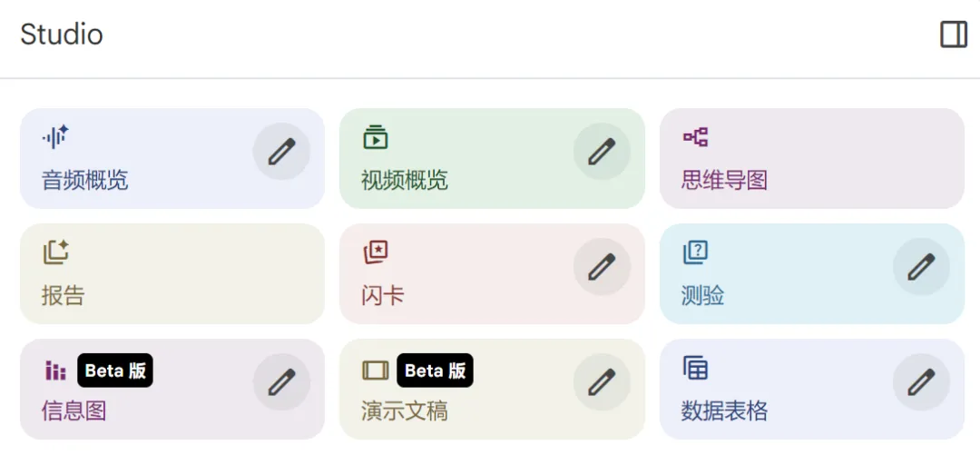This screenshot has height=455, width=980.
Task: Customize 演示文稿 with pencil button
Action: pos(602,382)
